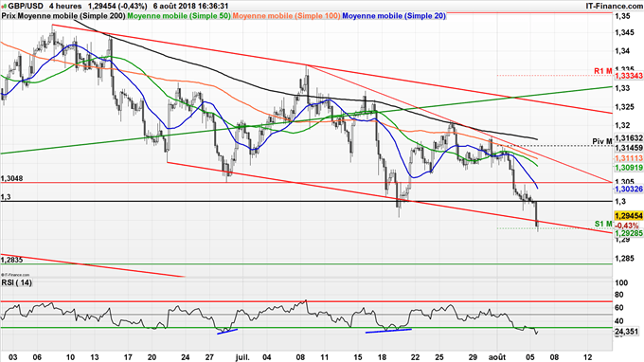Click the "25" date on time axis
The width and height of the screenshot is (644, 362).
[x=439, y=357]
